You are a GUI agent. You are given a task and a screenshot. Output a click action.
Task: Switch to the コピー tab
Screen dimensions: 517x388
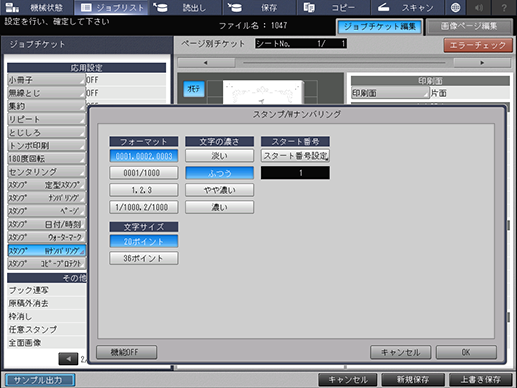pyautogui.click(x=333, y=7)
